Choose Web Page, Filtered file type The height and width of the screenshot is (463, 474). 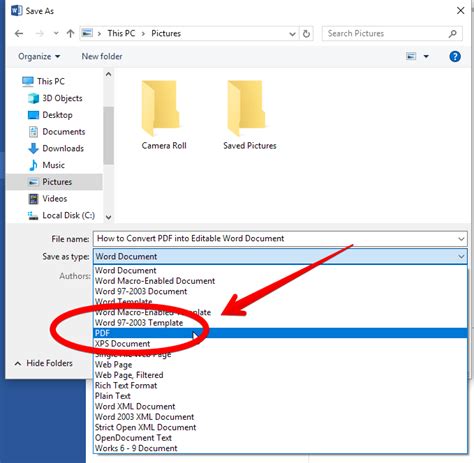tap(280, 375)
